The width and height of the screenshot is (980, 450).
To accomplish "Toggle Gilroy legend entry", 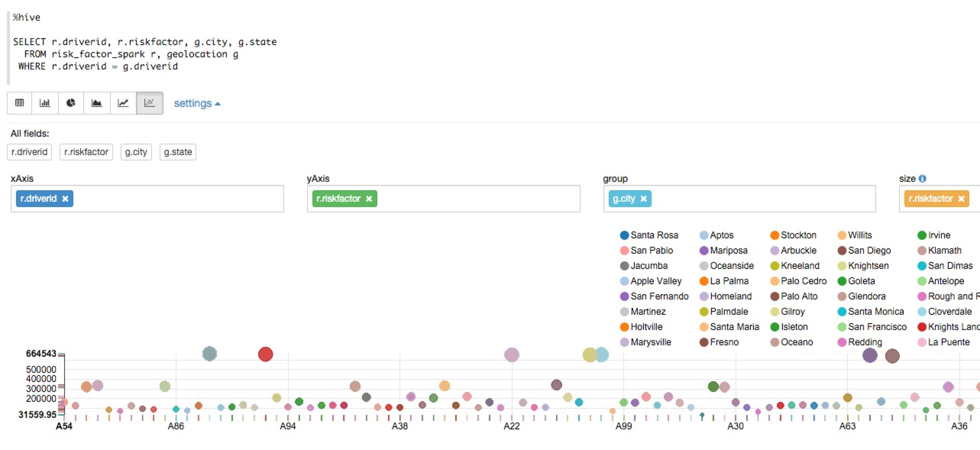I will 788,311.
